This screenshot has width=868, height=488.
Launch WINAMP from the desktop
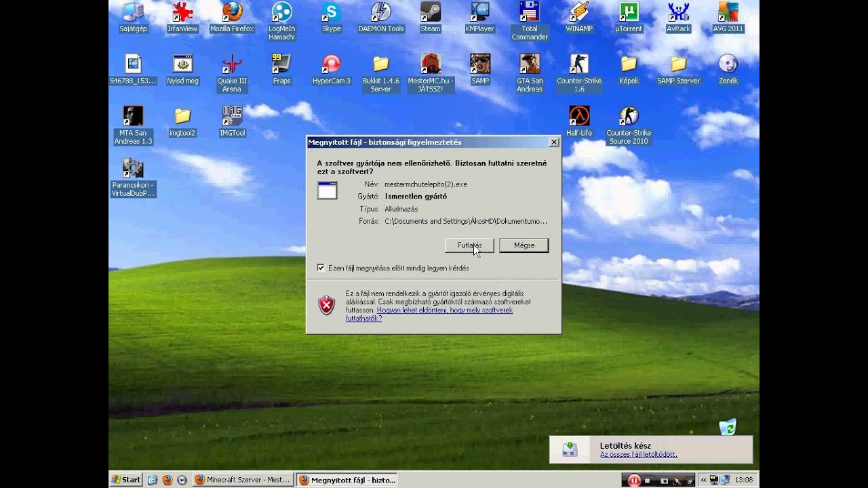579,17
